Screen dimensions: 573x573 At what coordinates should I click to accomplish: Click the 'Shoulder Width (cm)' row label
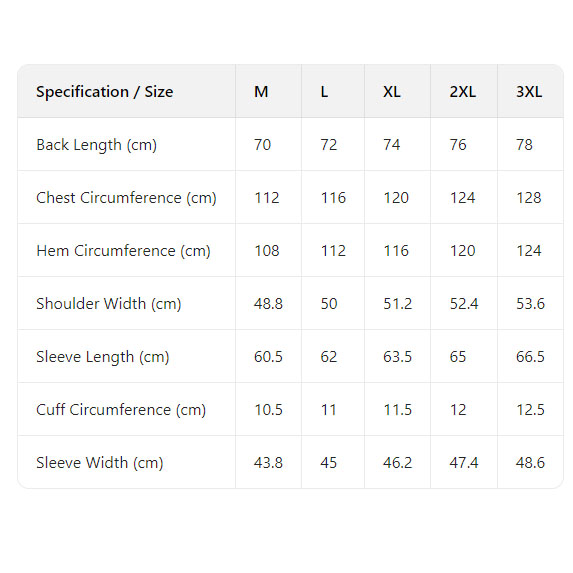tap(109, 304)
